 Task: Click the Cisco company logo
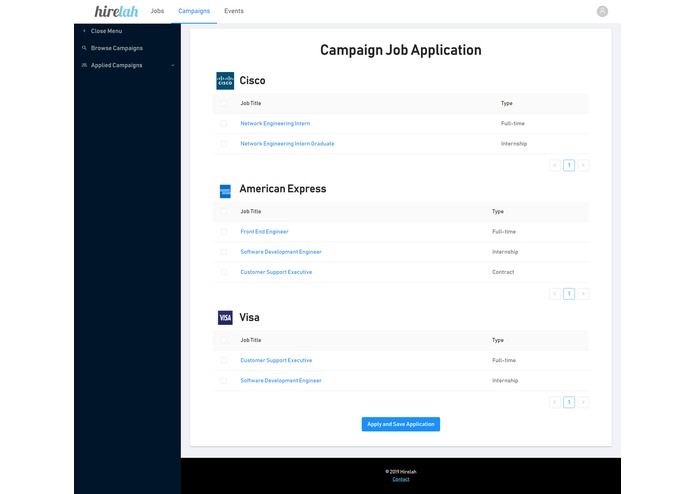coord(225,81)
